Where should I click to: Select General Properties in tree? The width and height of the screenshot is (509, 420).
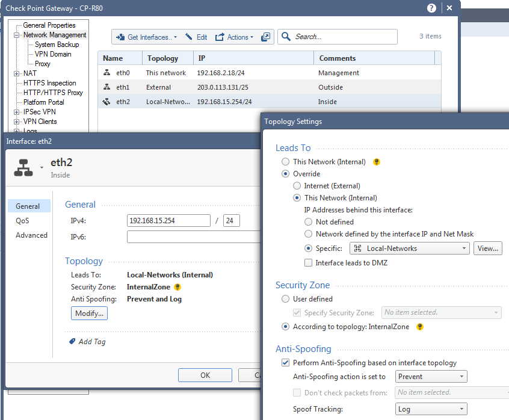tap(49, 25)
